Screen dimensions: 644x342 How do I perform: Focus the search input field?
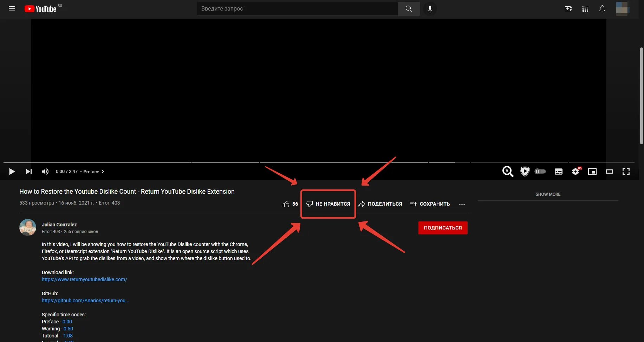click(x=297, y=9)
